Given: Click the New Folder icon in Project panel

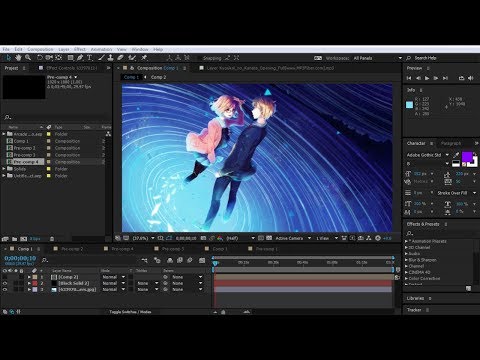Looking at the screenshot, I should tap(14, 239).
